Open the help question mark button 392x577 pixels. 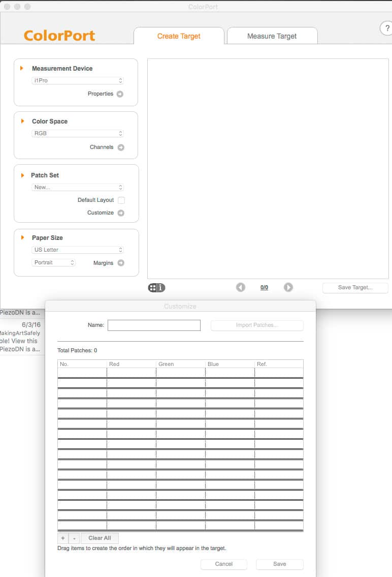click(x=386, y=28)
